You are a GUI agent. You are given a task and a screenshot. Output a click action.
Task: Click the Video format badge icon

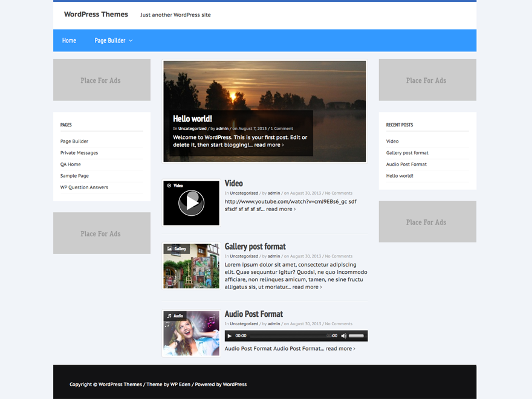169,186
